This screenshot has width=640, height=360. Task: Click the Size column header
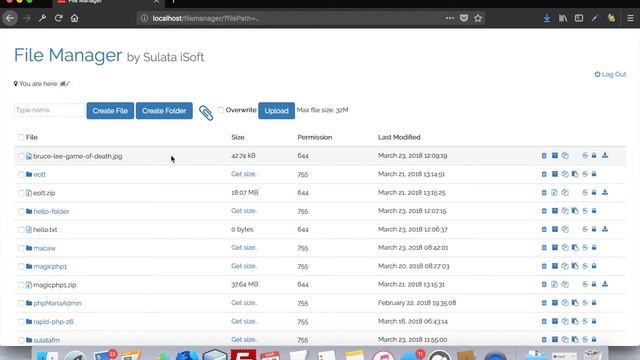pos(238,137)
